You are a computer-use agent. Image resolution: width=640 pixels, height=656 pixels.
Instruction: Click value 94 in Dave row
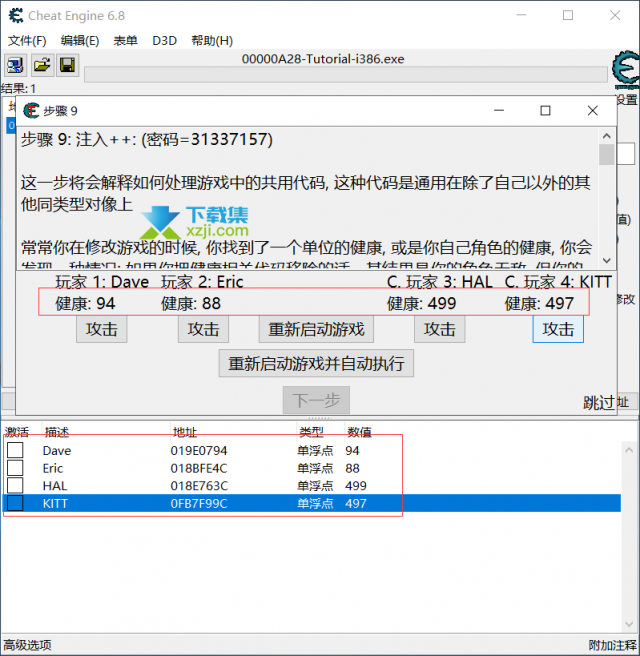coord(352,451)
